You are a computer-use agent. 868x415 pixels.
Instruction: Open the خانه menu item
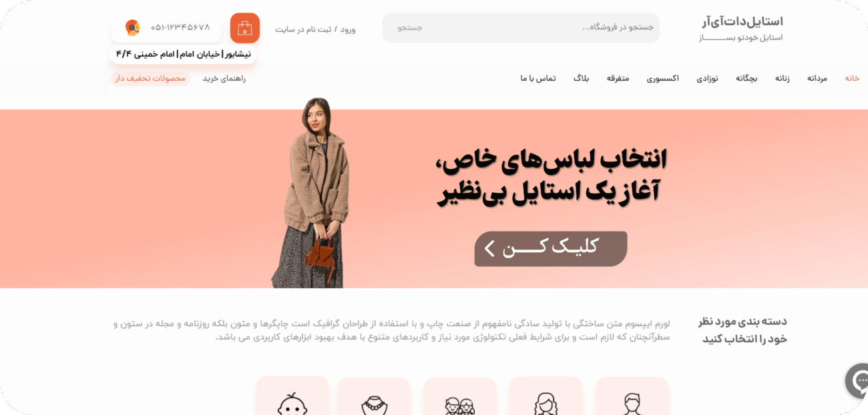[852, 79]
